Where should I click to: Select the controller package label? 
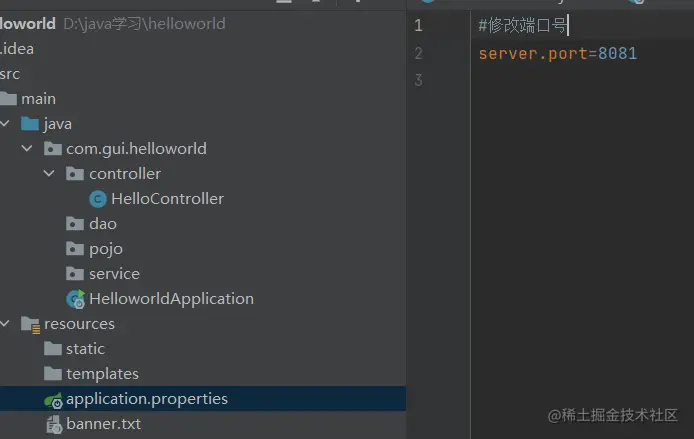pos(125,173)
